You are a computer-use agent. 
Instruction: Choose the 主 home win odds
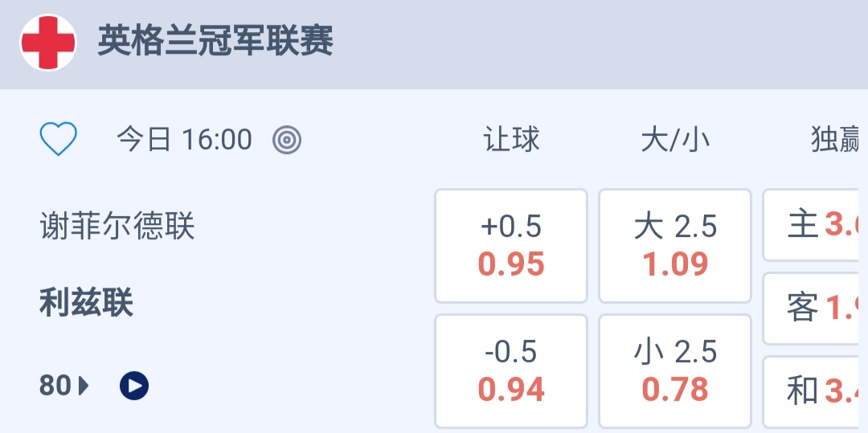[816, 225]
